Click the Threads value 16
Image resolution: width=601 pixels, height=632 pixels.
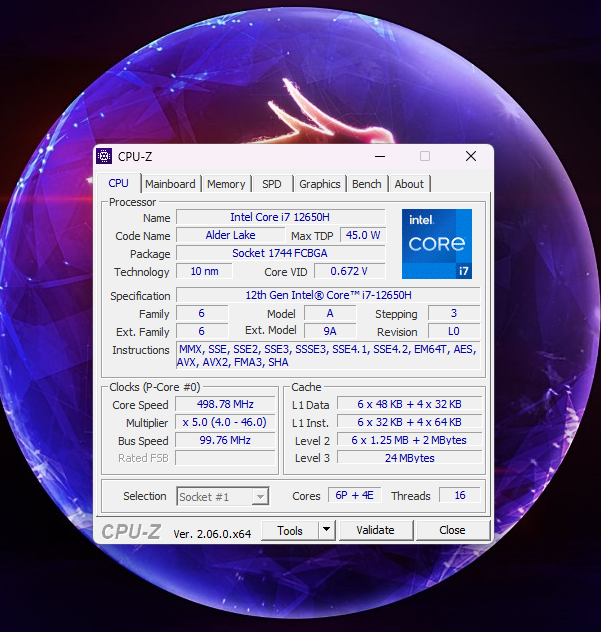pyautogui.click(x=460, y=495)
